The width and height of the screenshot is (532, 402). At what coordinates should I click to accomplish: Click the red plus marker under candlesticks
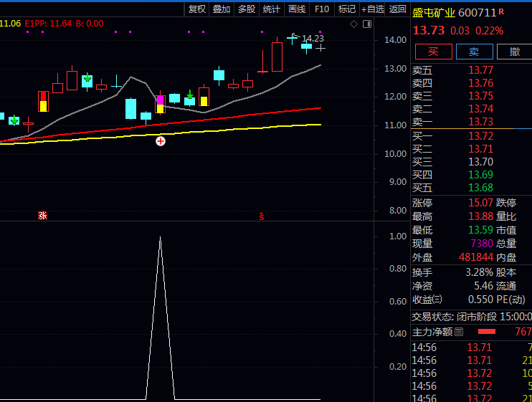(x=161, y=141)
